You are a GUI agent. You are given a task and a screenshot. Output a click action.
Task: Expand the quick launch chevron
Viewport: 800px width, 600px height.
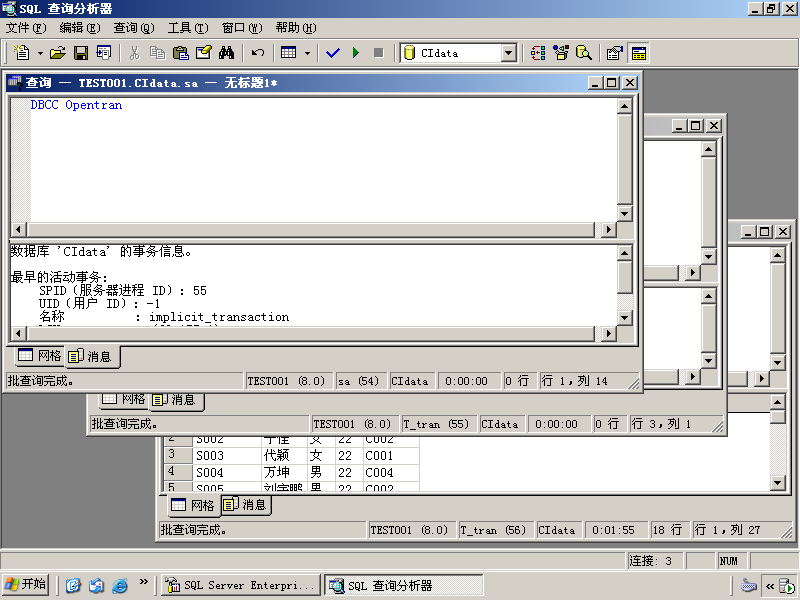(x=143, y=582)
